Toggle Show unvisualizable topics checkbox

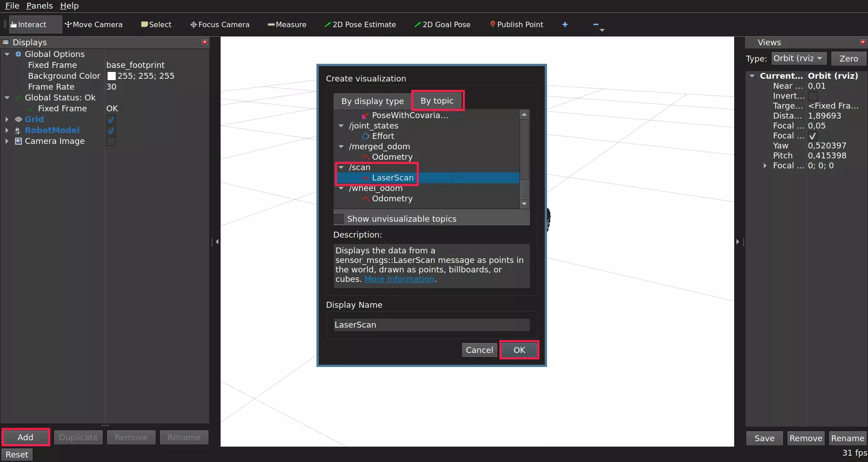tap(339, 219)
